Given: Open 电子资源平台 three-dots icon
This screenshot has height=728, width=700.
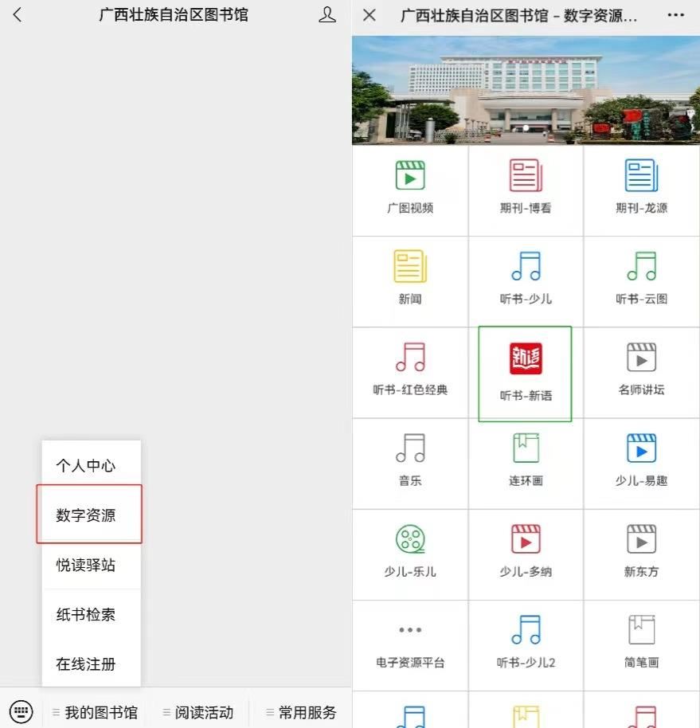Looking at the screenshot, I should click(410, 630).
